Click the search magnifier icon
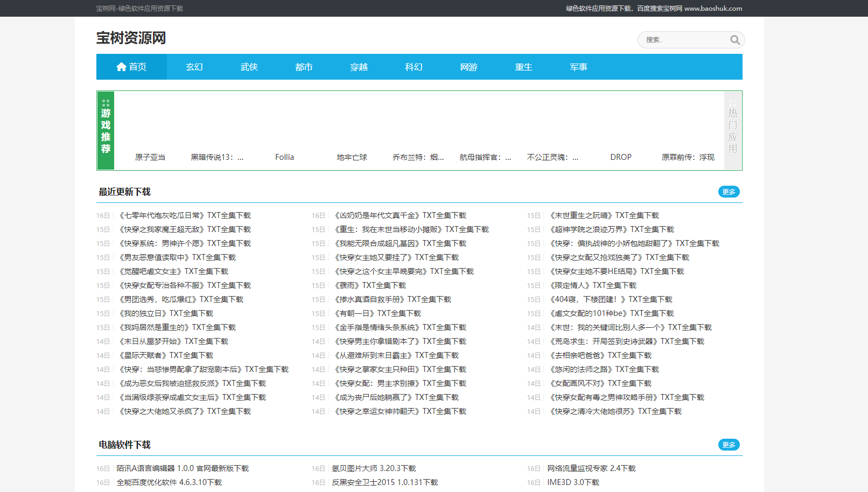Image resolution: width=868 pixels, height=492 pixels. click(x=734, y=40)
